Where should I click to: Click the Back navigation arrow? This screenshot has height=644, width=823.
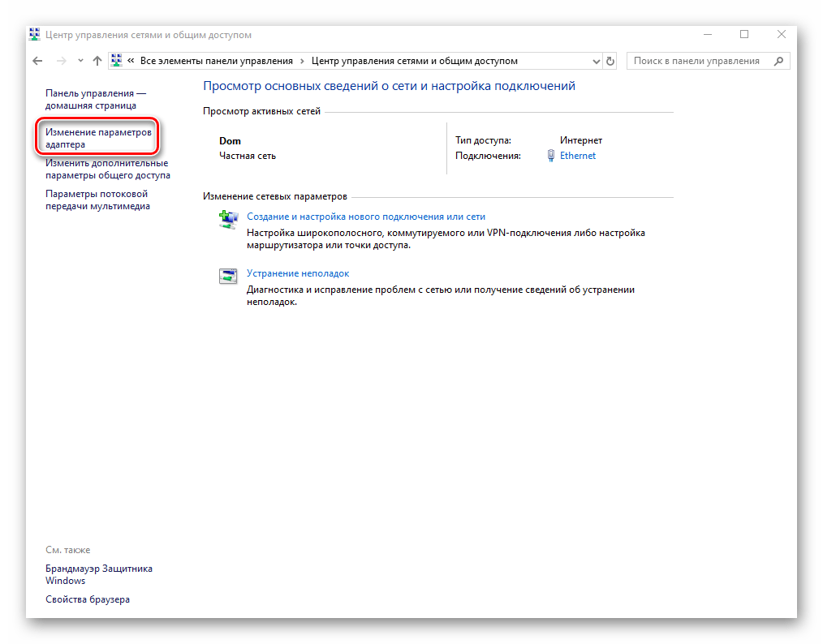tap(37, 61)
